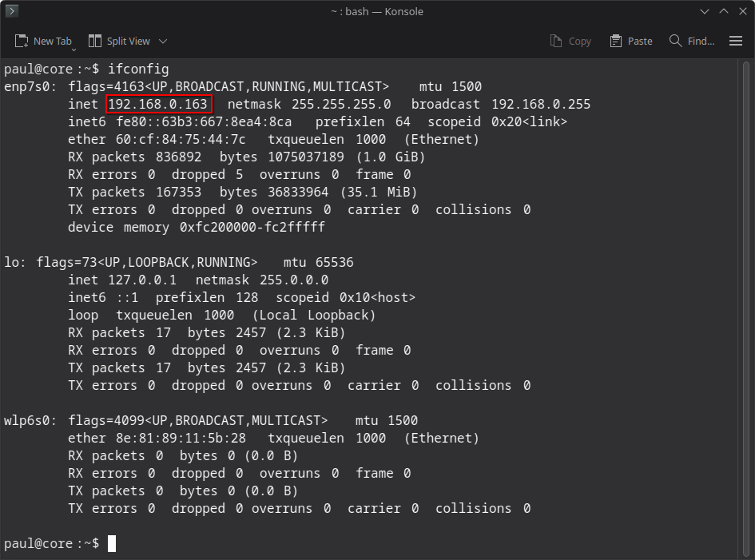Click the cursor at bottom prompt
Screen dimensions: 755x560
pos(112,544)
